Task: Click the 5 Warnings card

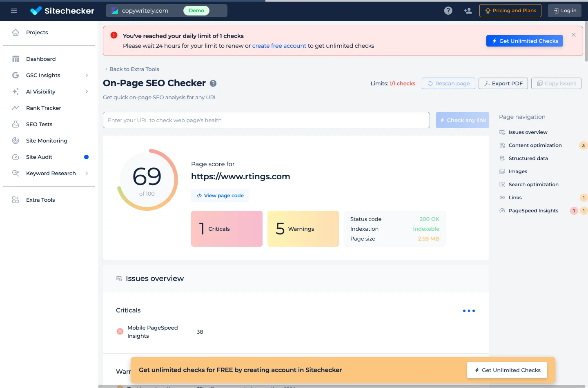Action: pyautogui.click(x=303, y=229)
